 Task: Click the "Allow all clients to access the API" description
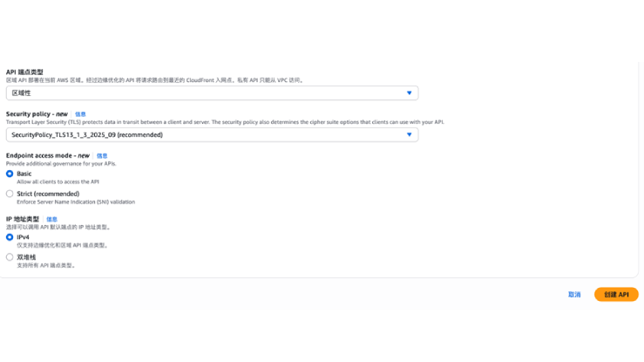[54, 181]
